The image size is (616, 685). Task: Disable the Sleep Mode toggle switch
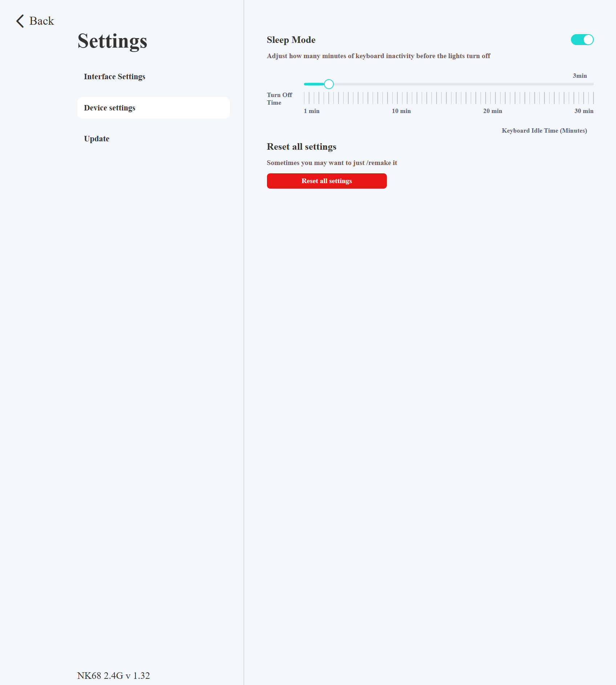582,40
